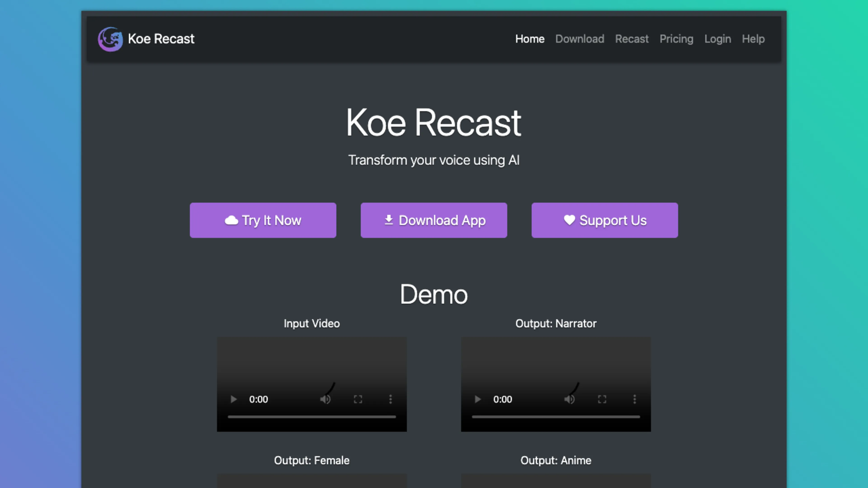
Task: Seek on the Input Video progress bar
Action: (x=312, y=417)
